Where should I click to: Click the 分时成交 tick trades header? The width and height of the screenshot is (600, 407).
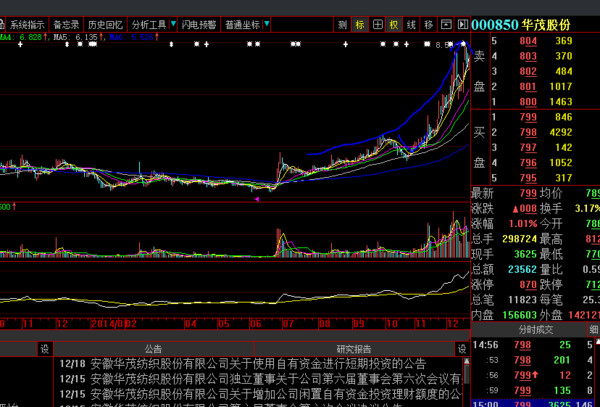(x=534, y=329)
